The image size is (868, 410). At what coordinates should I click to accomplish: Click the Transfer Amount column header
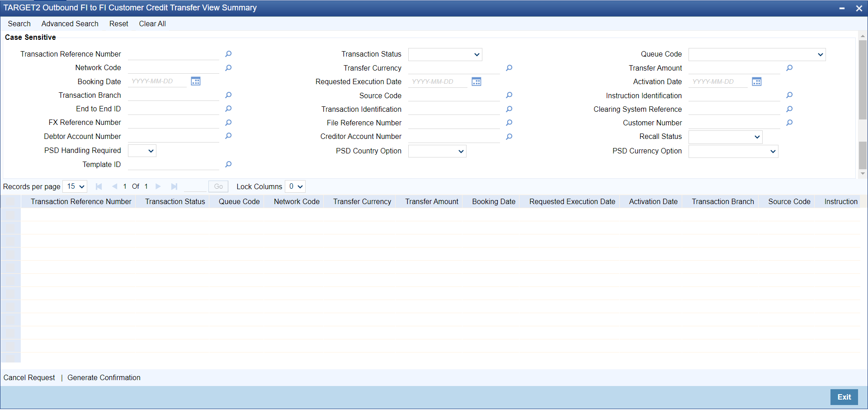(x=432, y=202)
